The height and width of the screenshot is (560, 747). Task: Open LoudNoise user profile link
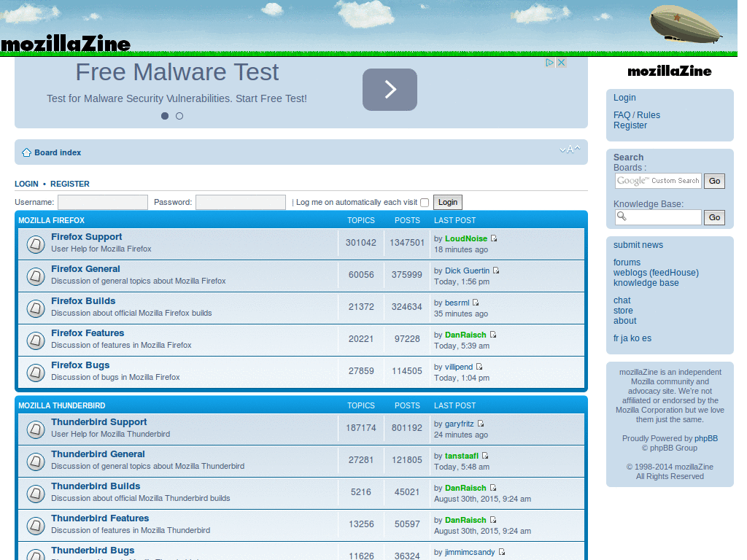[465, 238]
